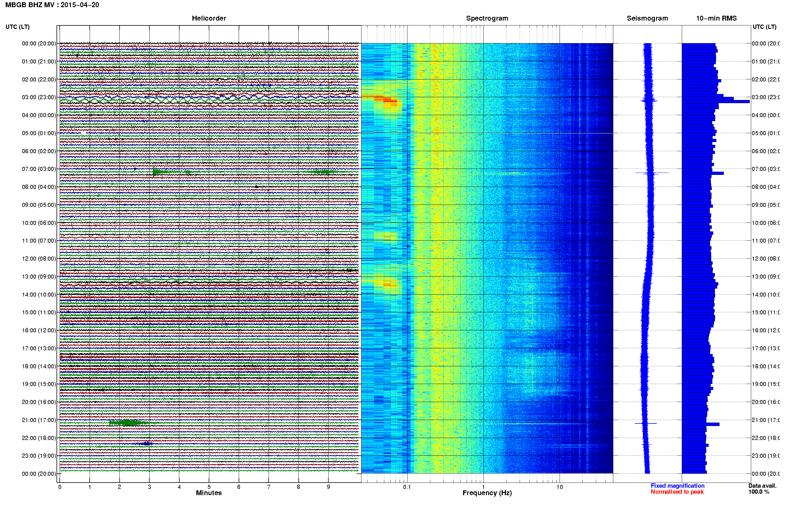Select the 'Helicorder' panel heading
This screenshot has height=508, width=812.
(209, 18)
